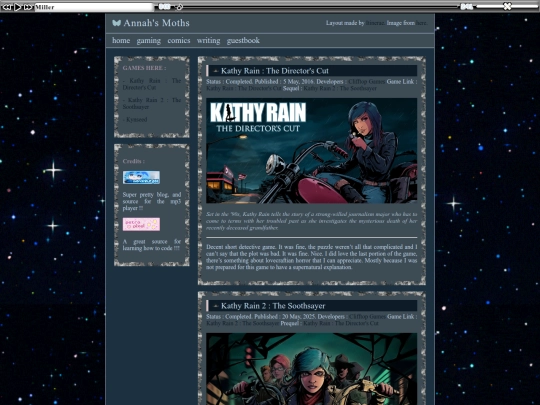Skip forward to the next song
The image size is (540, 405).
[28, 7]
